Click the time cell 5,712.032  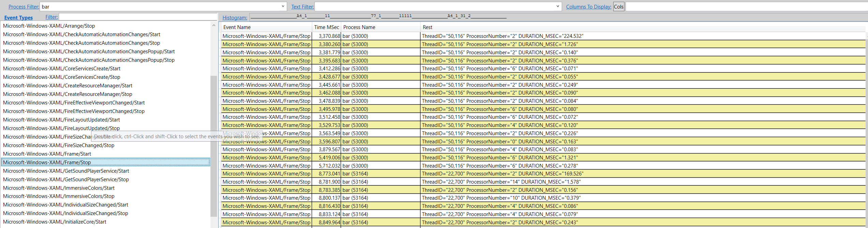click(326, 166)
